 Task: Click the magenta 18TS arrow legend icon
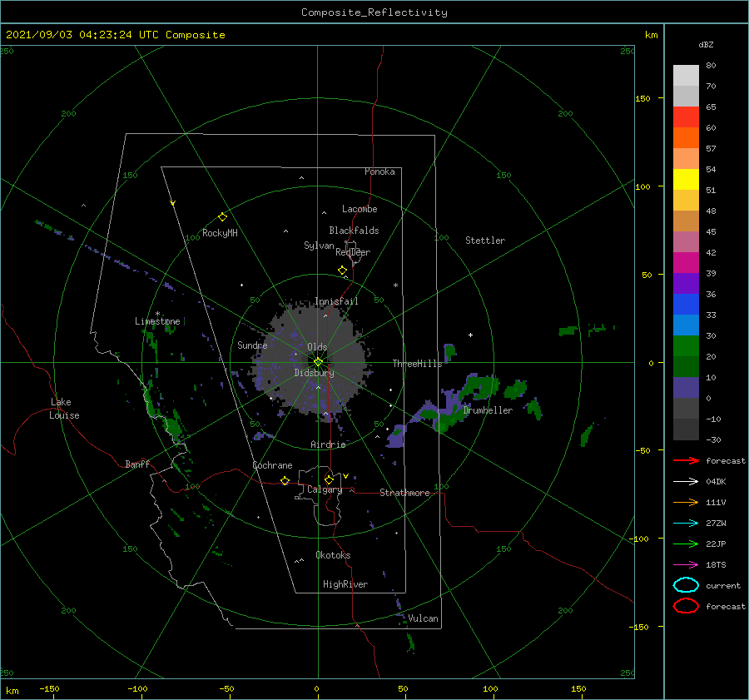(686, 565)
